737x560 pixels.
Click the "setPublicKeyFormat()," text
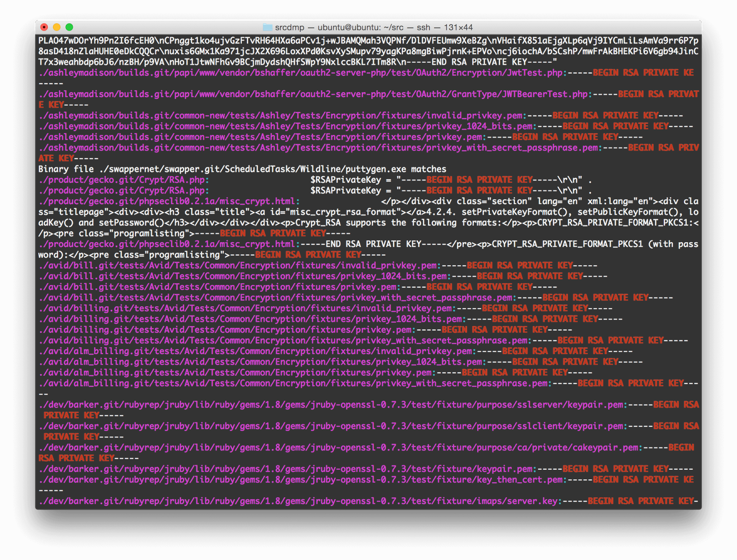pyautogui.click(x=631, y=212)
